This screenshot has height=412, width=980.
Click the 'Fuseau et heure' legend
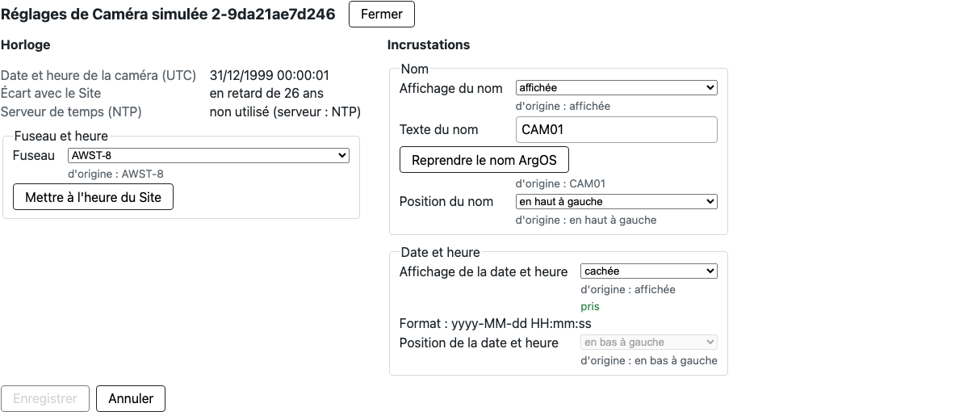click(x=61, y=137)
